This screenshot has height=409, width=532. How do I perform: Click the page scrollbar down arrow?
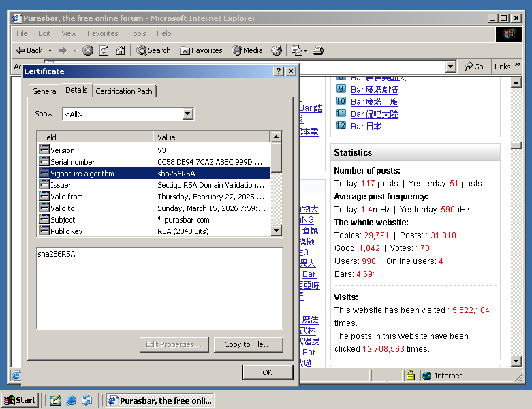[516, 361]
